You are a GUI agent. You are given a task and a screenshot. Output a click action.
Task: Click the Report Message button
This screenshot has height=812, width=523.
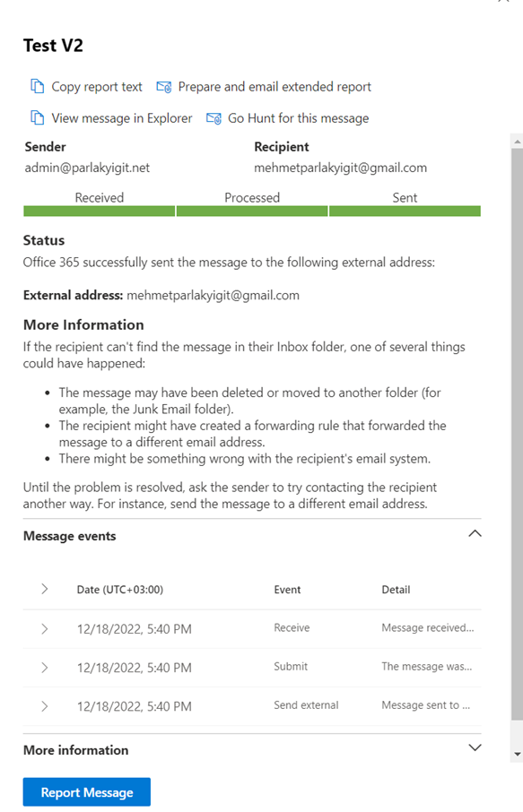pos(86,791)
